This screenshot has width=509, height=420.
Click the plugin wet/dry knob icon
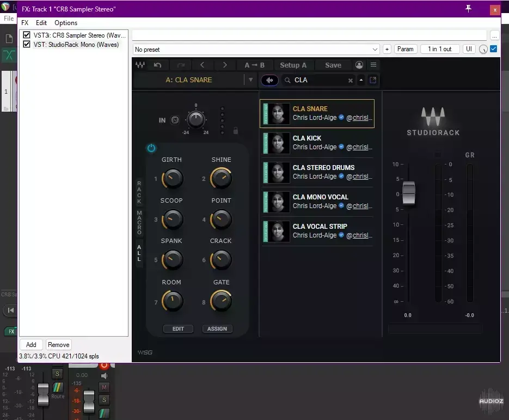tap(483, 50)
